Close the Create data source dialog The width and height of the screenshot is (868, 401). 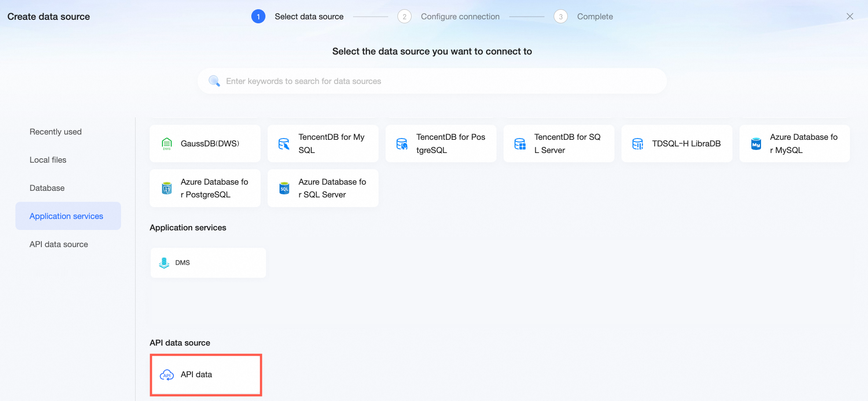(x=850, y=16)
